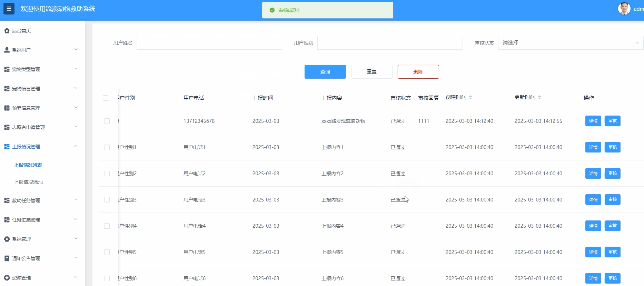Click the red 删除 button
644x286 pixels.
[x=418, y=72]
